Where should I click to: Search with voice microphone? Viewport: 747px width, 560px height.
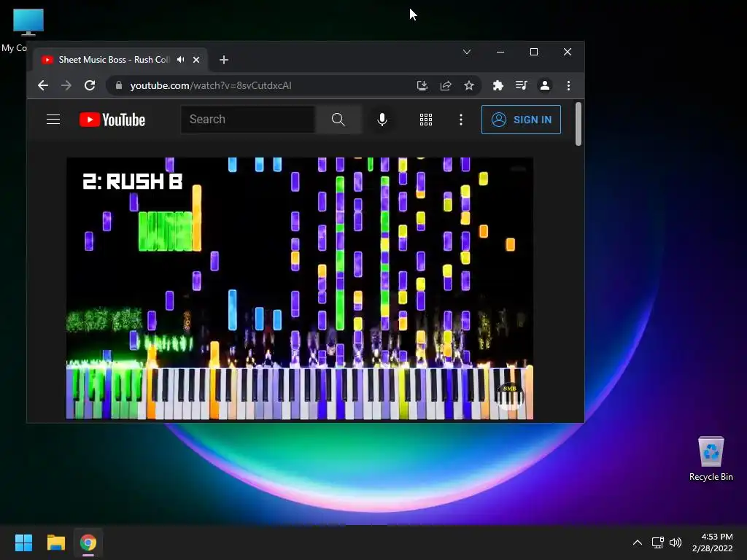click(382, 120)
